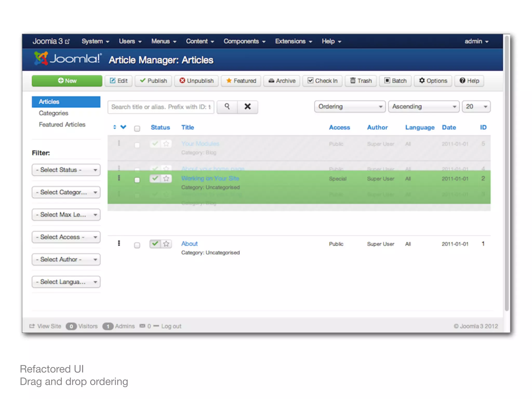Click the Check In toolbar button
This screenshot has height=399, width=532.
click(322, 81)
